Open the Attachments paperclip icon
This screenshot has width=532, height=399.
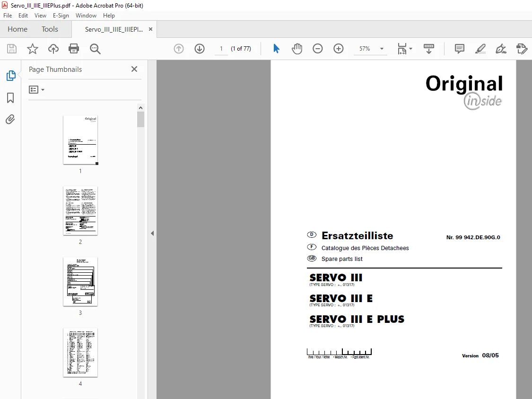coord(10,120)
